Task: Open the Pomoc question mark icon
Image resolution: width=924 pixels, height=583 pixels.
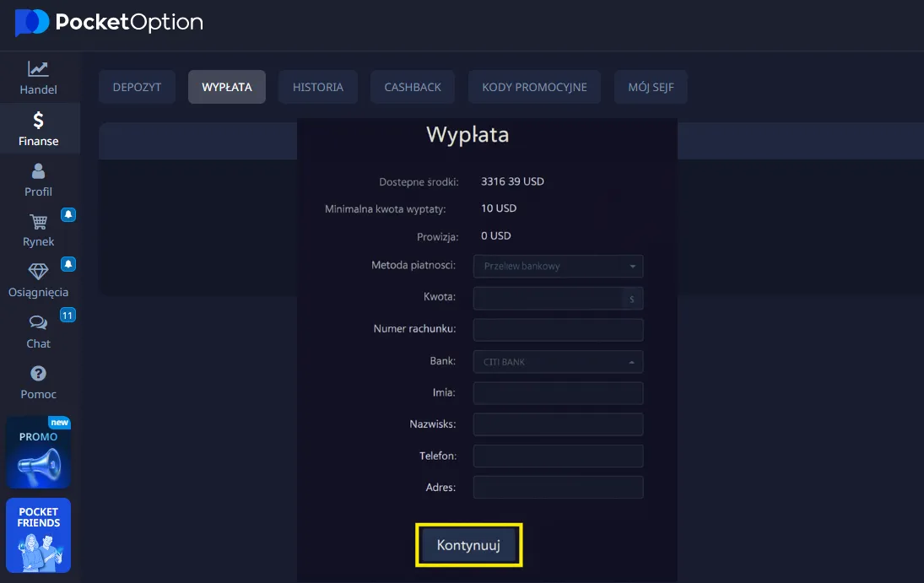Action: [38, 374]
